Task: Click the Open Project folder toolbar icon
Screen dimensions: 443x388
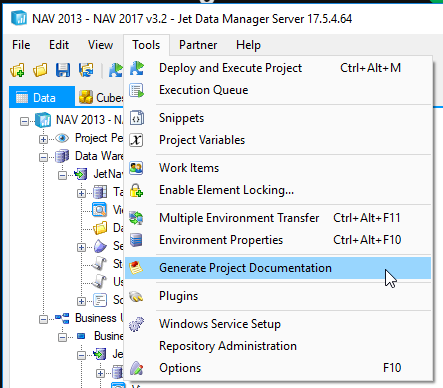Action: coord(40,70)
